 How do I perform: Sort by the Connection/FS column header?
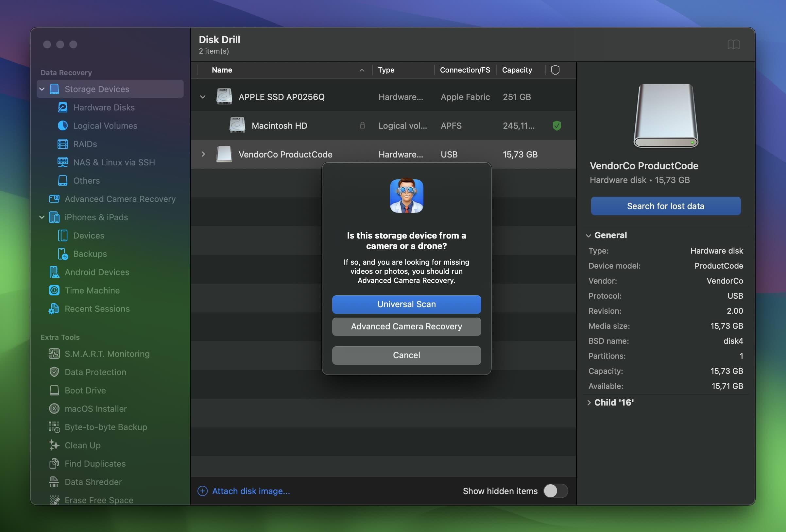click(x=465, y=70)
